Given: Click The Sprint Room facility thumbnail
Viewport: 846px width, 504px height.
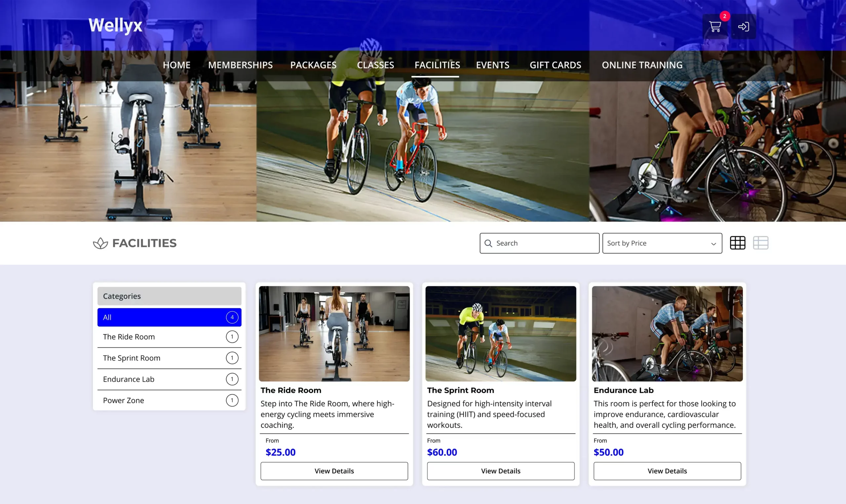Looking at the screenshot, I should (x=501, y=334).
